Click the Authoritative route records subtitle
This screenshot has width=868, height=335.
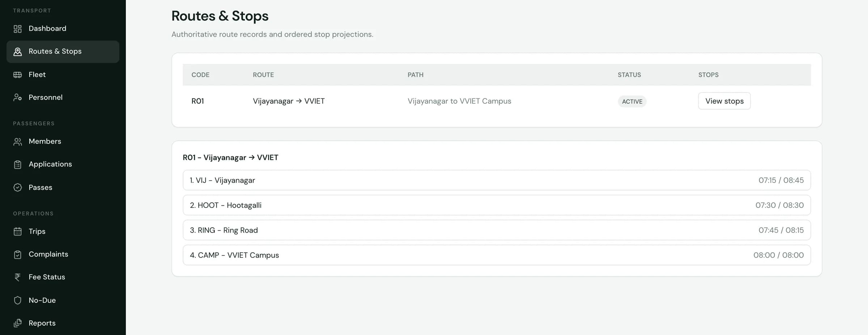coord(272,34)
